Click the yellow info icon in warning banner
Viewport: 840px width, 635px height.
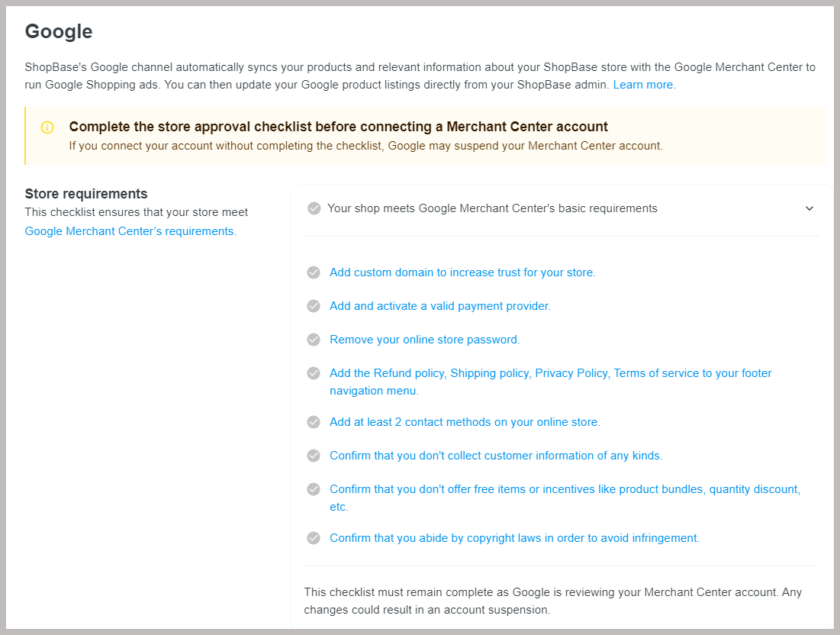(47, 127)
